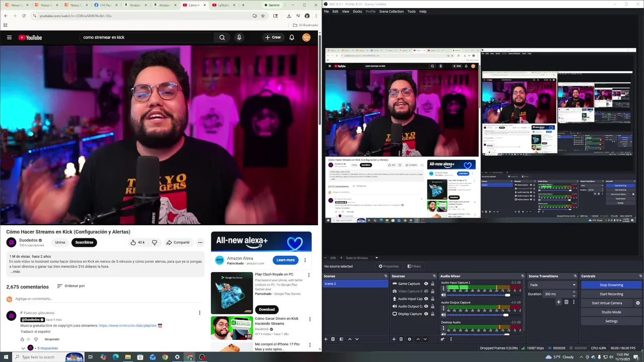Screen dimensions: 644x362
Task: Open YouTube notifications bell
Action: (292, 37)
